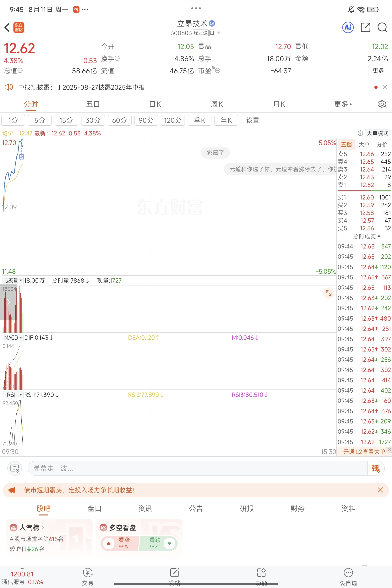392x588 pixels.
Task: Select the 90分 period
Action: click(146, 120)
